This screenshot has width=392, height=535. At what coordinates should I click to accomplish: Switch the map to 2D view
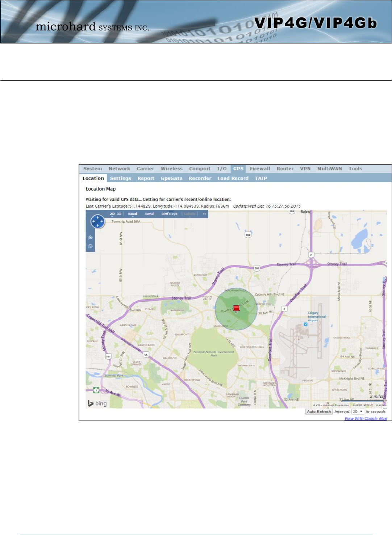(x=112, y=214)
